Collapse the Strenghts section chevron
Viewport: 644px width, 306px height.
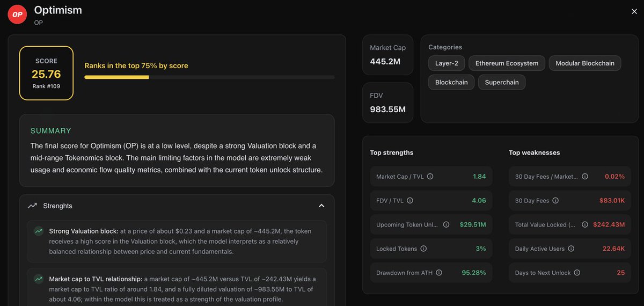click(321, 206)
